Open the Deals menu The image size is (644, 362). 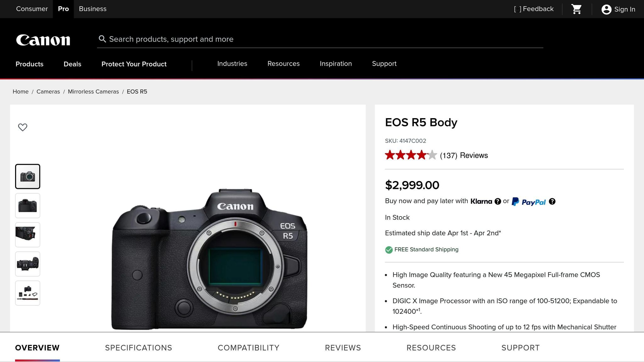pos(72,64)
